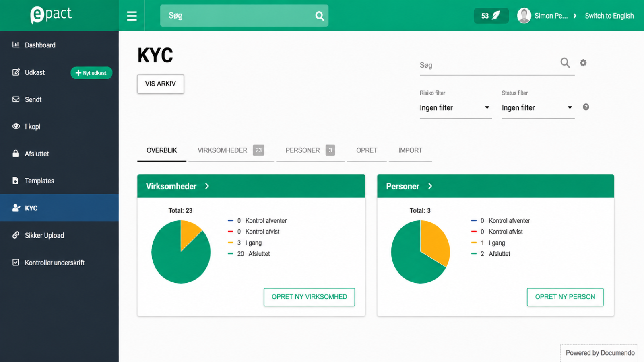Click orange I gang swatch, Personer
644x362 pixels.
click(474, 243)
